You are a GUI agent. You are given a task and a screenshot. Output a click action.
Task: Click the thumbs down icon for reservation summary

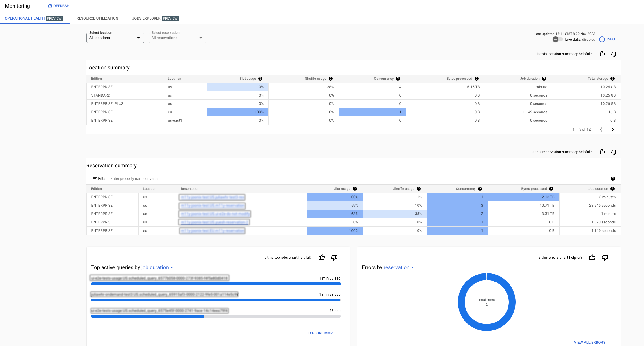tap(614, 152)
